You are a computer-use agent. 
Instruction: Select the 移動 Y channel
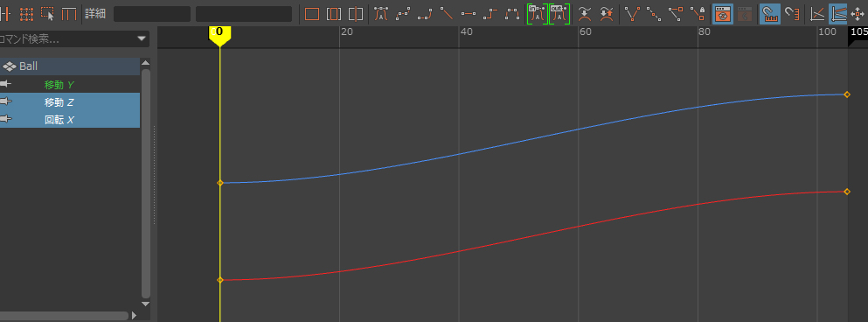(x=70, y=85)
